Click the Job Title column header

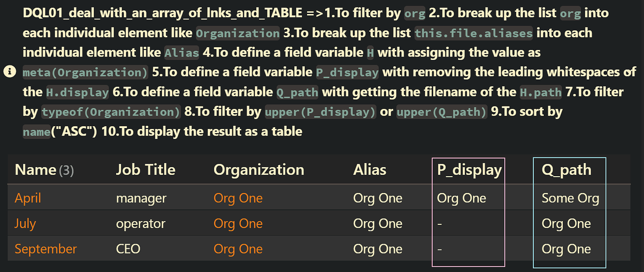(146, 170)
